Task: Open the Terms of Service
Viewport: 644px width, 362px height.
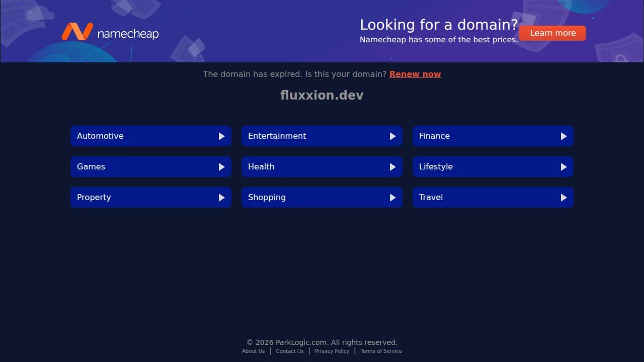Action: point(381,351)
